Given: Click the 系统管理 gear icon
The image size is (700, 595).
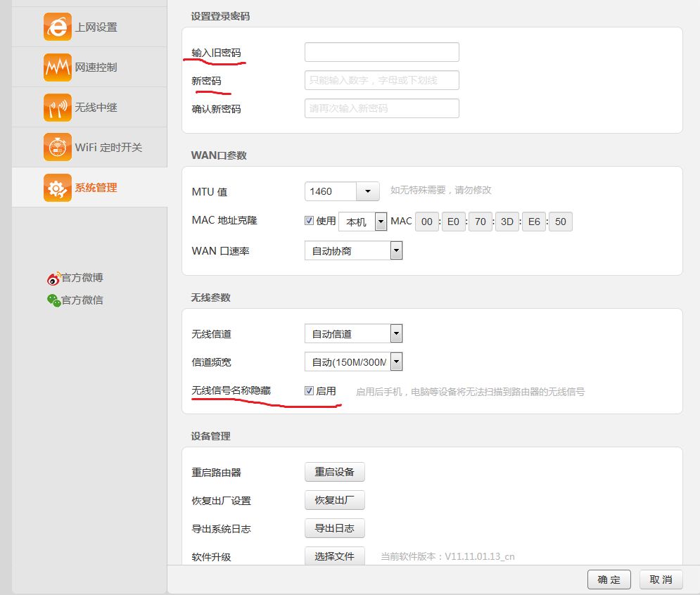Looking at the screenshot, I should 57,187.
